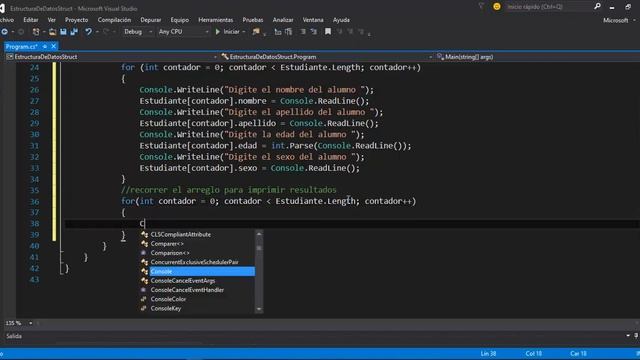Open the Ver menu
This screenshot has height=360, width=640.
pyautogui.click(x=51, y=20)
